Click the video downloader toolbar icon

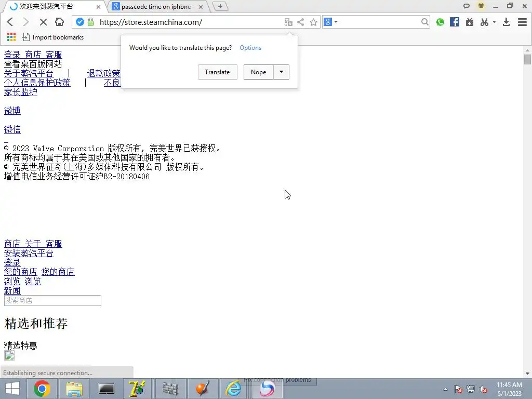pos(470,22)
